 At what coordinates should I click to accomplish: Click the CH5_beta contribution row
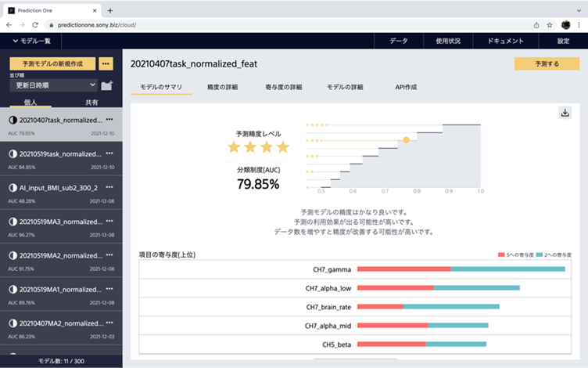[355, 345]
